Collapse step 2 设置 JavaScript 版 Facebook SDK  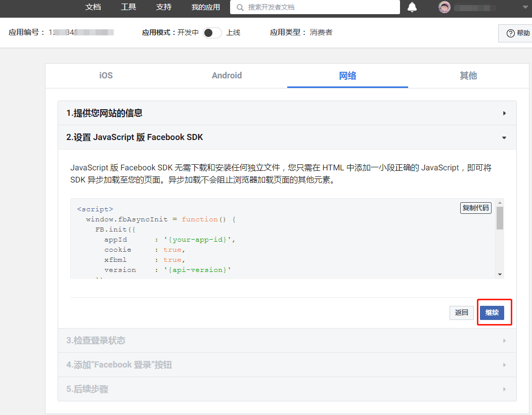click(287, 137)
